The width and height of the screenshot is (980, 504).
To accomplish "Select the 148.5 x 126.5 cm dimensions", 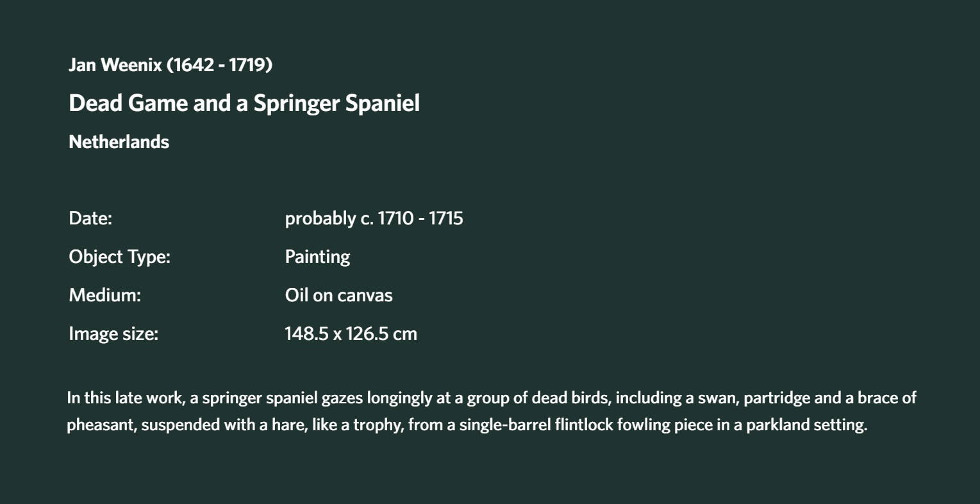I will pyautogui.click(x=351, y=333).
